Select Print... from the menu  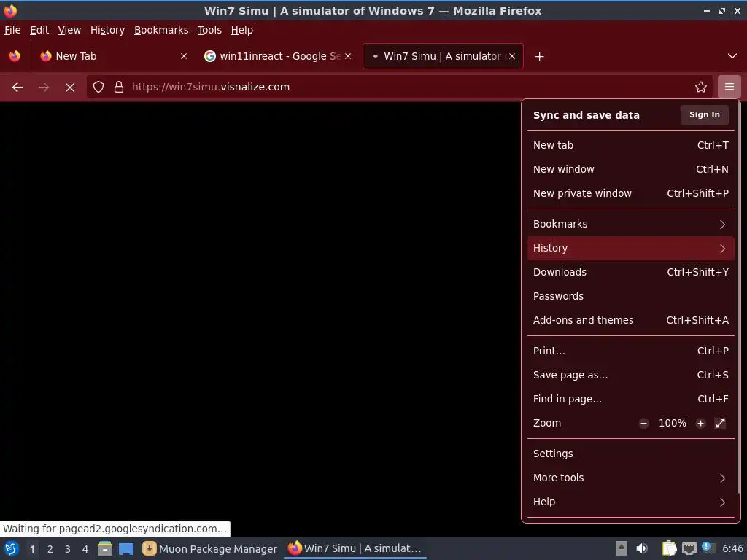point(631,351)
